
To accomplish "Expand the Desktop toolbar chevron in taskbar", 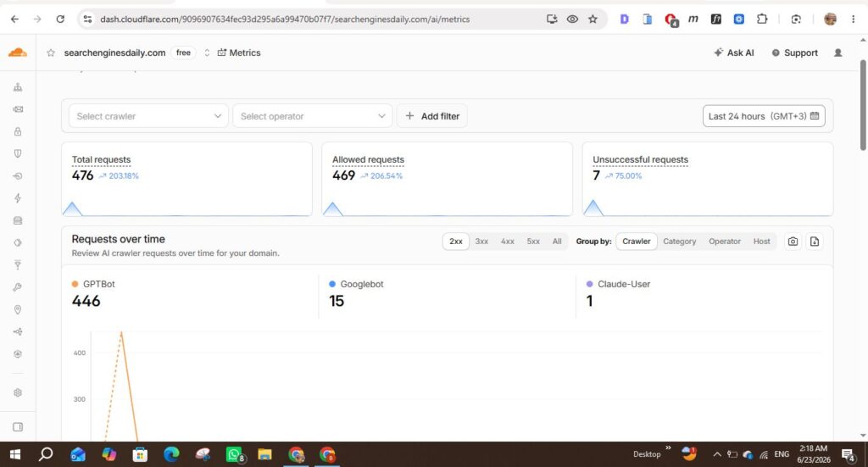I will click(x=668, y=448).
